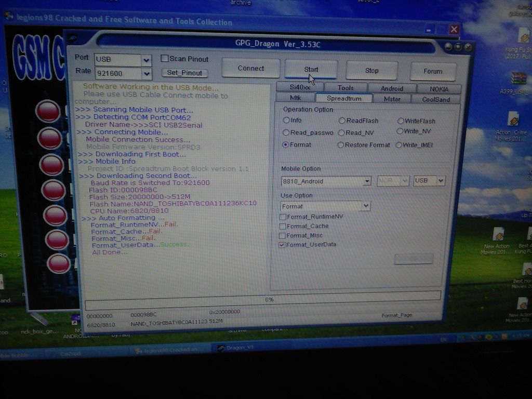
Task: Open Action Crime Movies desktop shortcut
Action: pos(513,119)
